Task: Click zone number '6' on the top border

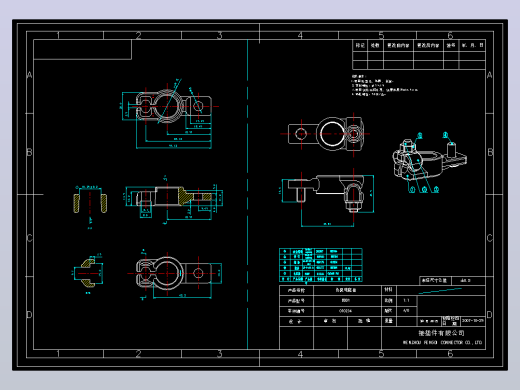Action: coord(450,35)
